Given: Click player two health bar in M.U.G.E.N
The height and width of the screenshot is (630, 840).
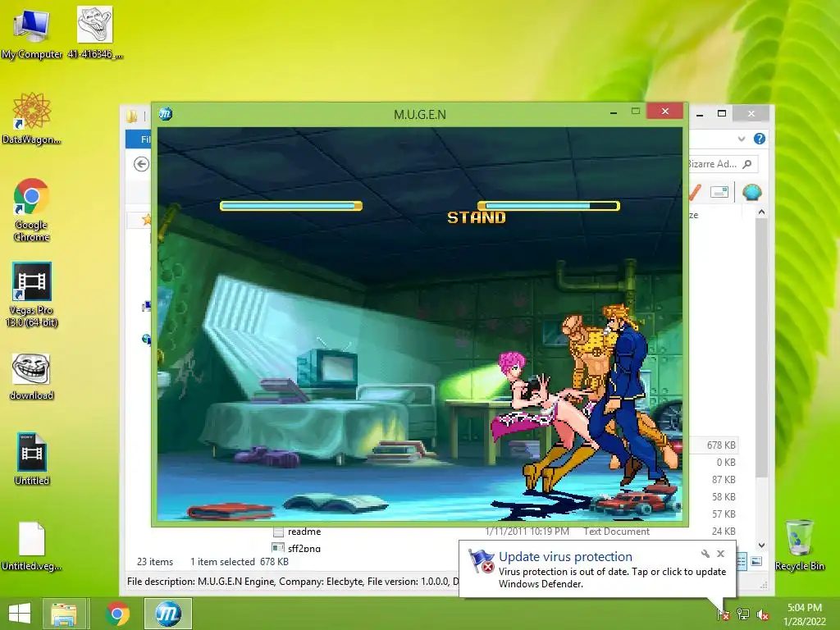Looking at the screenshot, I should pos(549,206).
